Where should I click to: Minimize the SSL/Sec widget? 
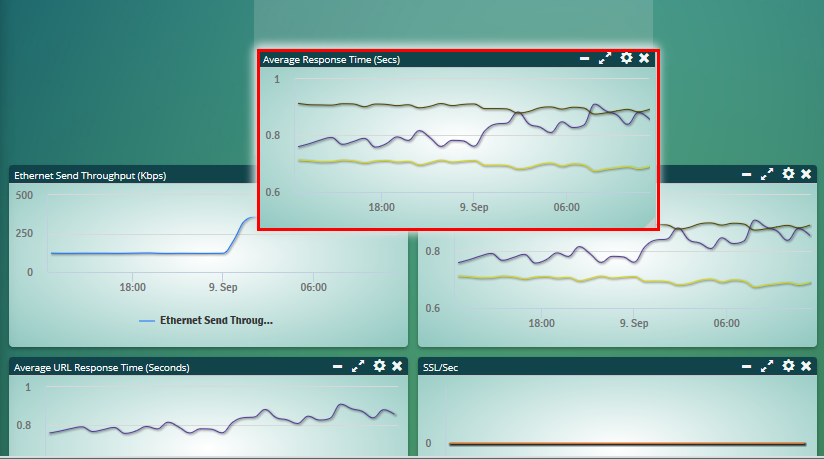746,366
